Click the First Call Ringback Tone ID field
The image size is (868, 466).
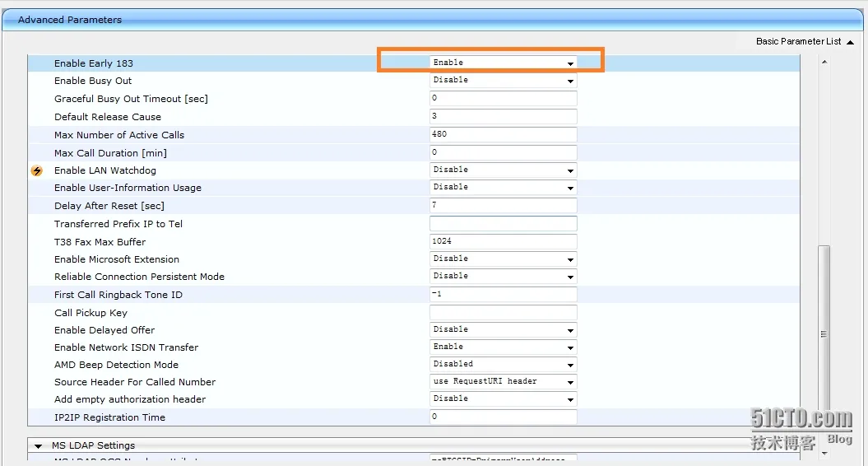click(504, 294)
